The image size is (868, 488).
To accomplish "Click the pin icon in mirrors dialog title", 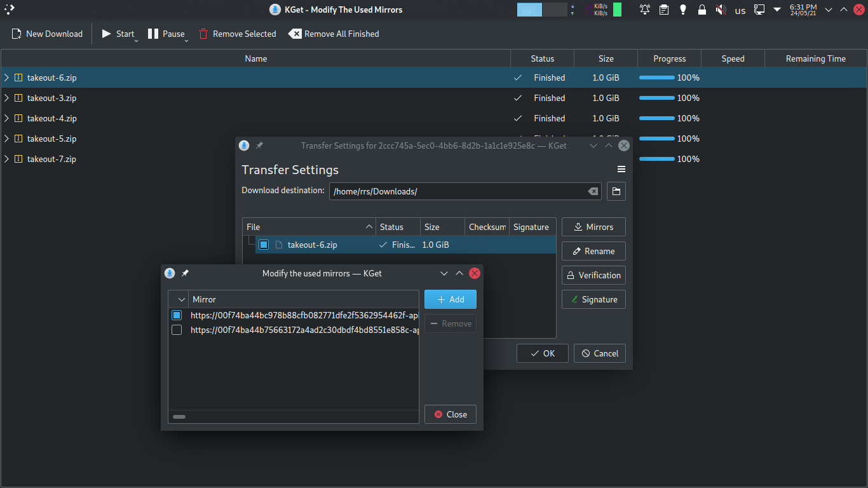I will coord(185,273).
